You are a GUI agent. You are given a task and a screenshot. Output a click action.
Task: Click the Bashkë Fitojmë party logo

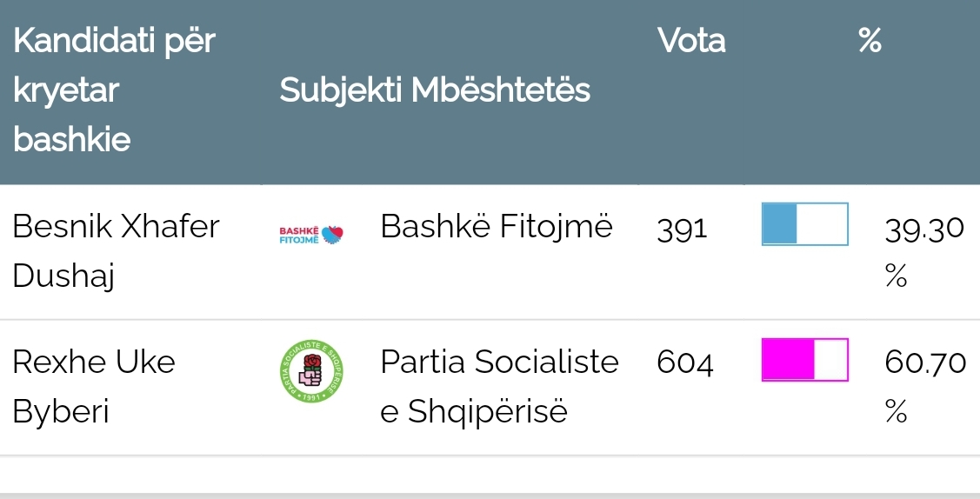(x=311, y=234)
